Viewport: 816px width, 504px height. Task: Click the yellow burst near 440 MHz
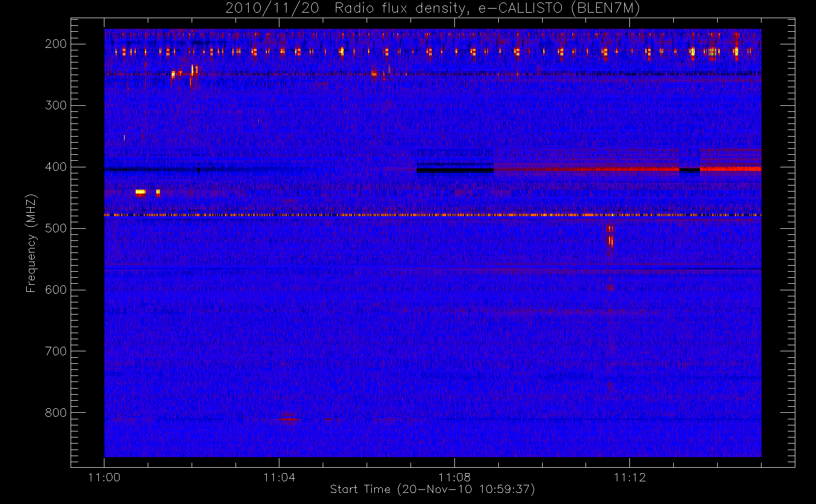coord(141,192)
